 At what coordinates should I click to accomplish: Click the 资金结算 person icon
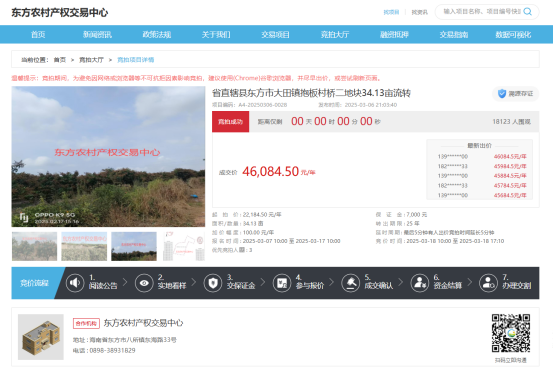419,283
